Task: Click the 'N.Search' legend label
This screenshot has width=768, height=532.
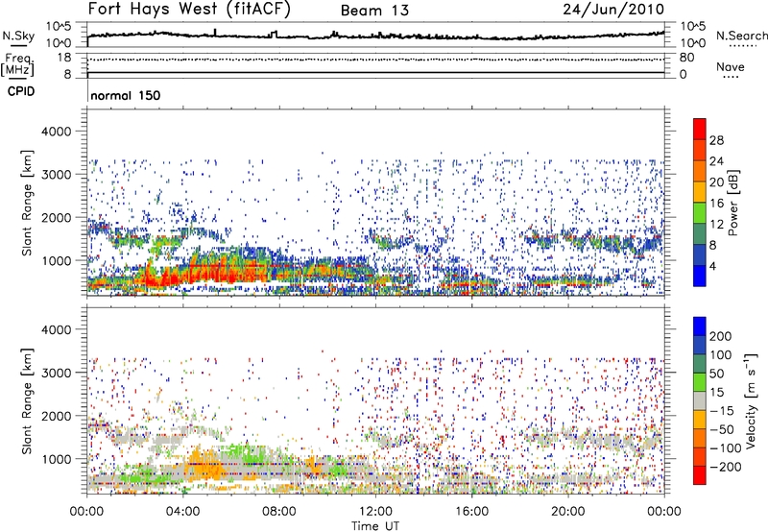Action: [x=741, y=36]
